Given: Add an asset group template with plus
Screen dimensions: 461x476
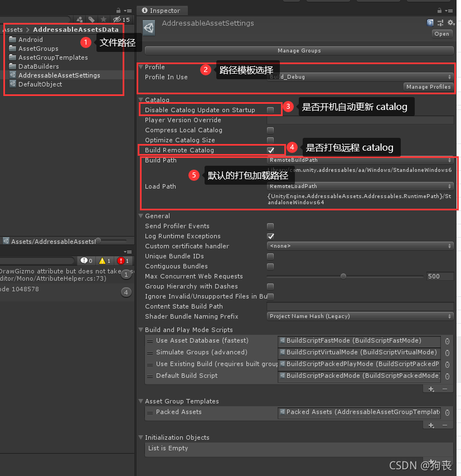Looking at the screenshot, I should tap(431, 426).
